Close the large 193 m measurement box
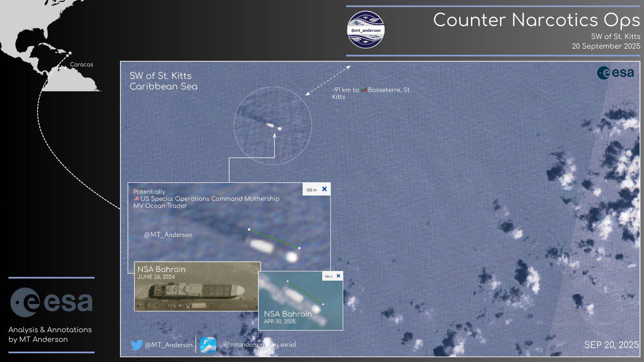 pyautogui.click(x=324, y=189)
